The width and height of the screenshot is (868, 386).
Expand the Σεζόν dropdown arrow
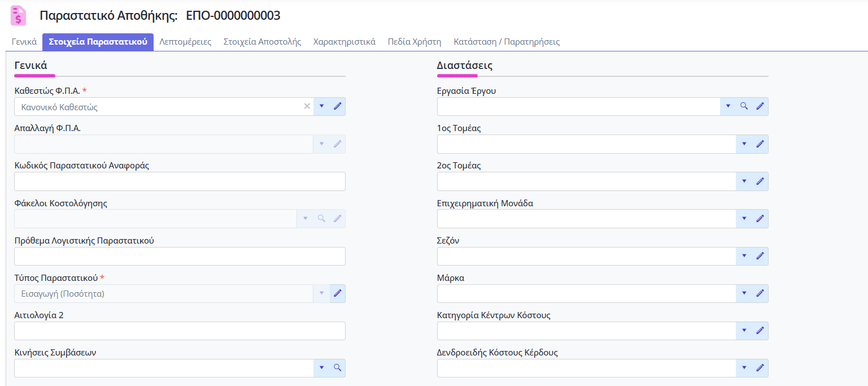(744, 256)
